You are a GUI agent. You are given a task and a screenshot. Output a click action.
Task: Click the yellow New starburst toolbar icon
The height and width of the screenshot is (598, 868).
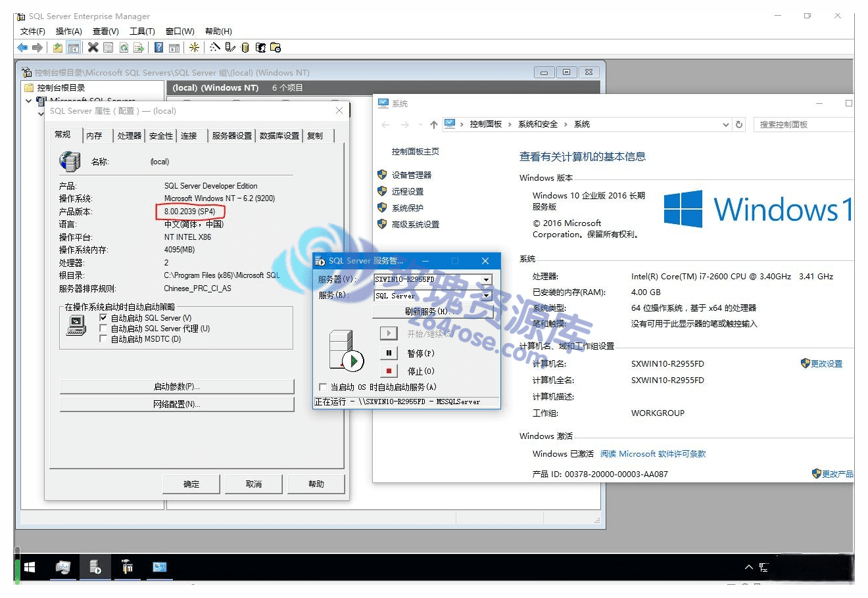[x=194, y=47]
